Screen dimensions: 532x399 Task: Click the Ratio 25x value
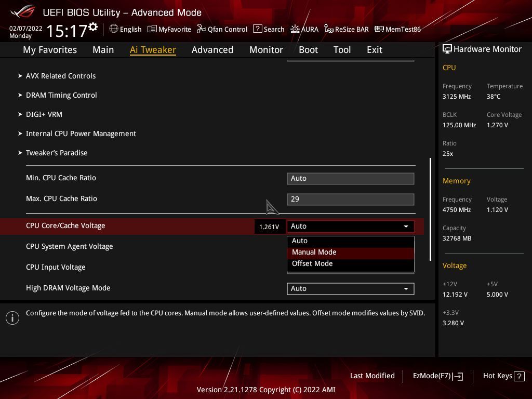pos(447,154)
